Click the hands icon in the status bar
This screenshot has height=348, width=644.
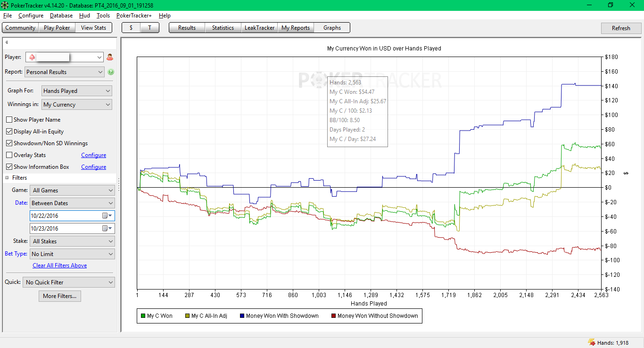591,342
